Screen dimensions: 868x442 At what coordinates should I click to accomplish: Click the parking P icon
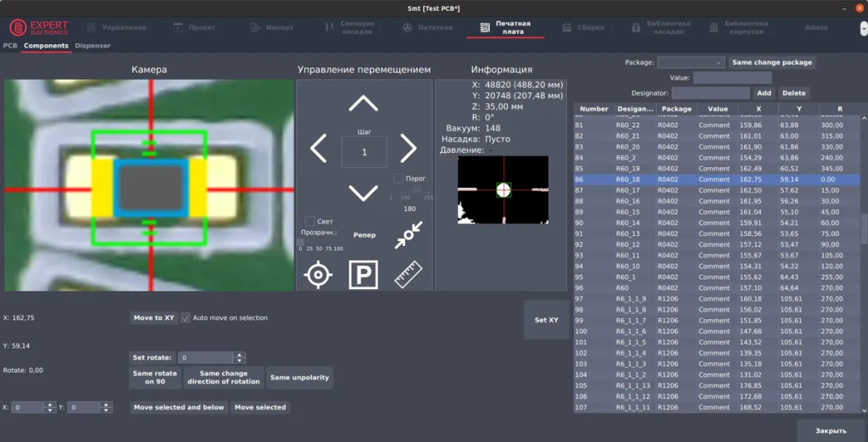click(x=364, y=275)
